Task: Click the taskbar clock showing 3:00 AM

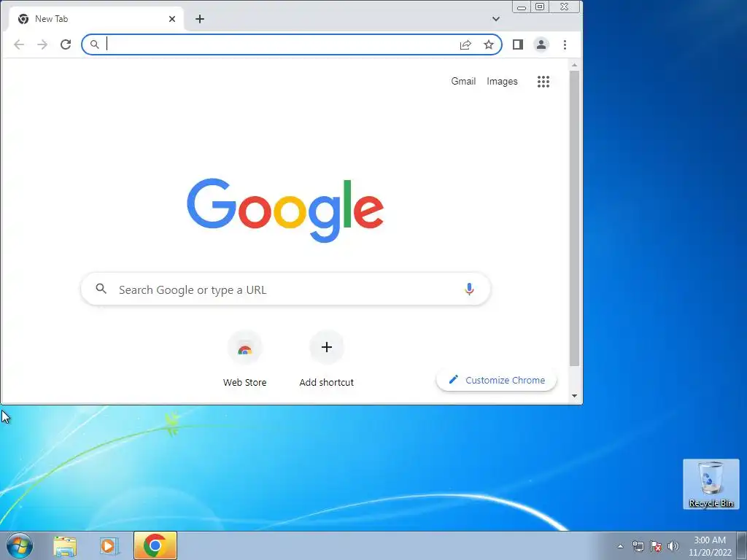Action: pos(710,546)
